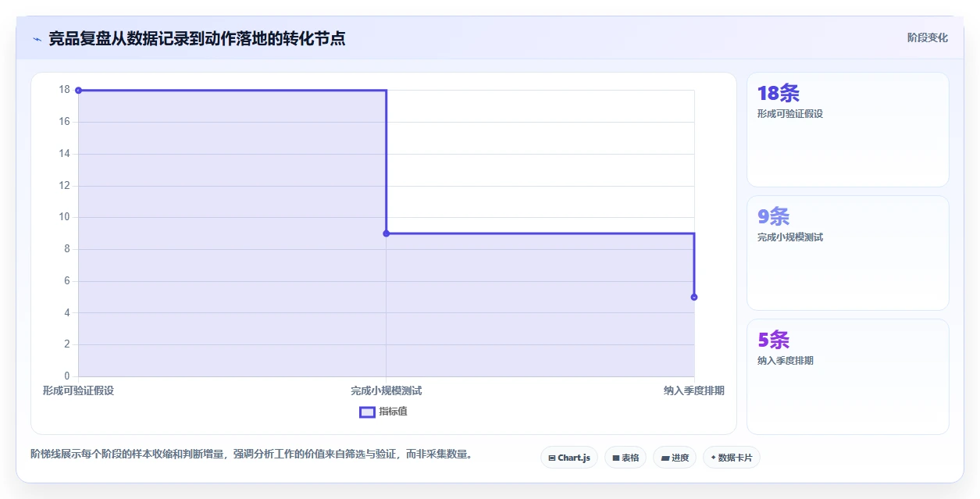Toggle the 指标值 legend item
Viewport: 980px width, 499px height.
pyautogui.click(x=383, y=412)
